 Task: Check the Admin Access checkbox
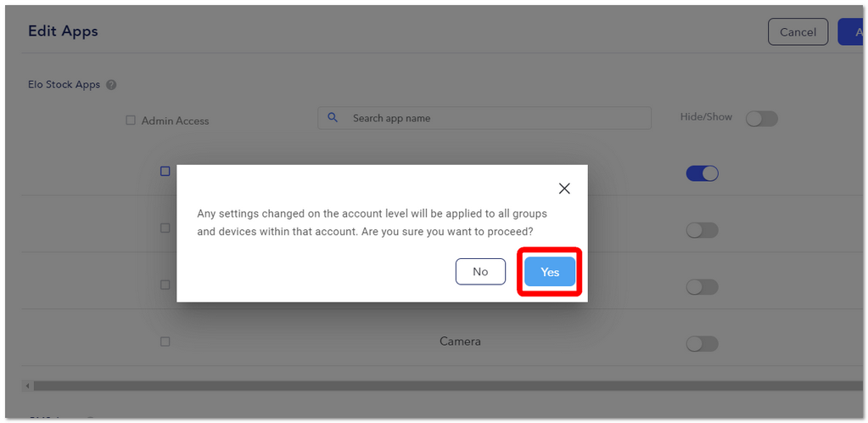(x=131, y=121)
